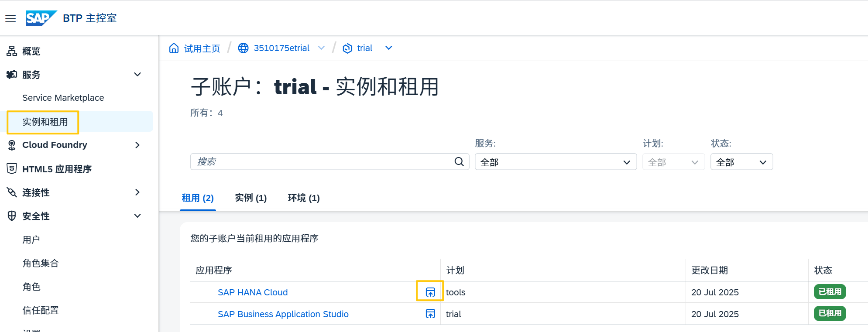Click the 服务 puzzle icon
Image resolution: width=868 pixels, height=332 pixels.
pos(12,75)
